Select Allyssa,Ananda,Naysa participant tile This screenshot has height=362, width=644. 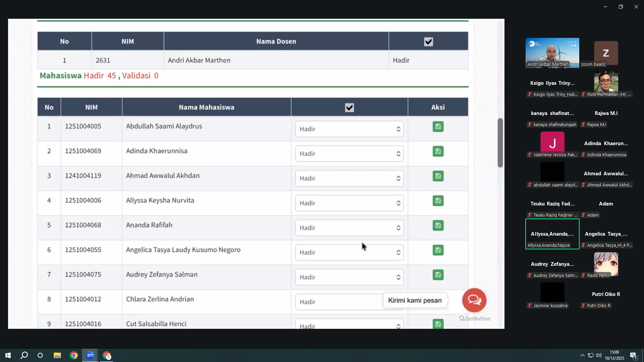(x=552, y=234)
